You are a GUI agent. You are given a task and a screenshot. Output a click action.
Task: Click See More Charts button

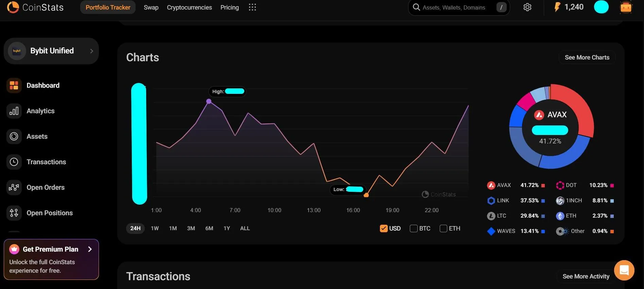tap(587, 57)
